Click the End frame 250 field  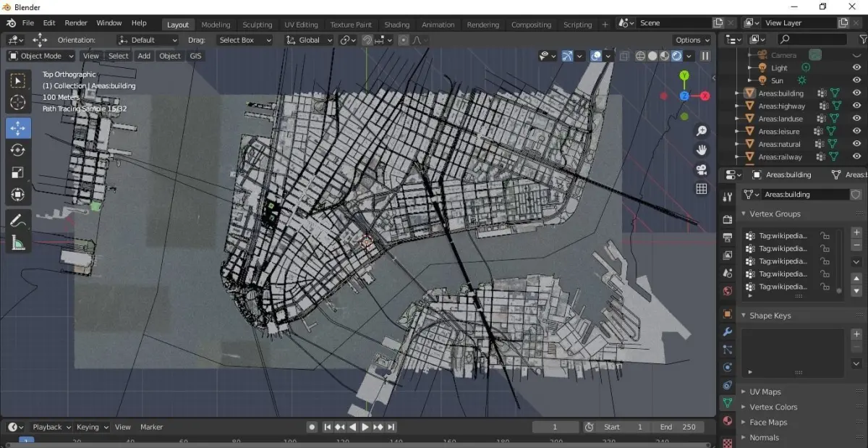click(678, 427)
